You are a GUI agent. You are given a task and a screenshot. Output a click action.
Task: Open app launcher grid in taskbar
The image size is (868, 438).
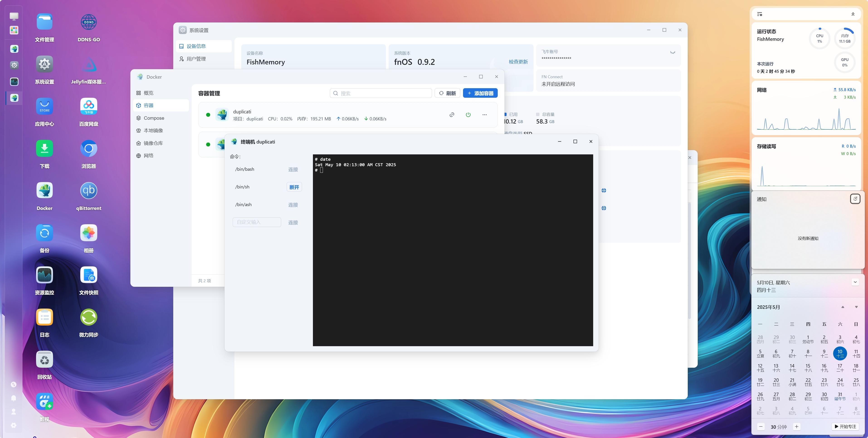coord(14,30)
